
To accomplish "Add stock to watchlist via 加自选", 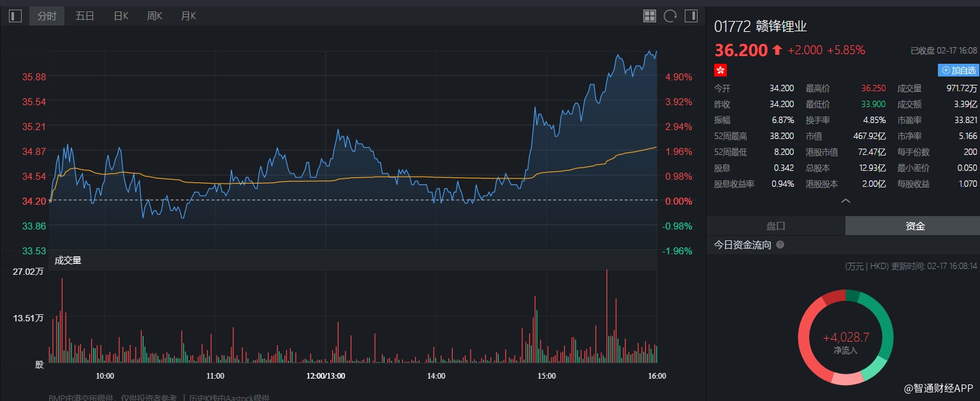I will pyautogui.click(x=958, y=71).
